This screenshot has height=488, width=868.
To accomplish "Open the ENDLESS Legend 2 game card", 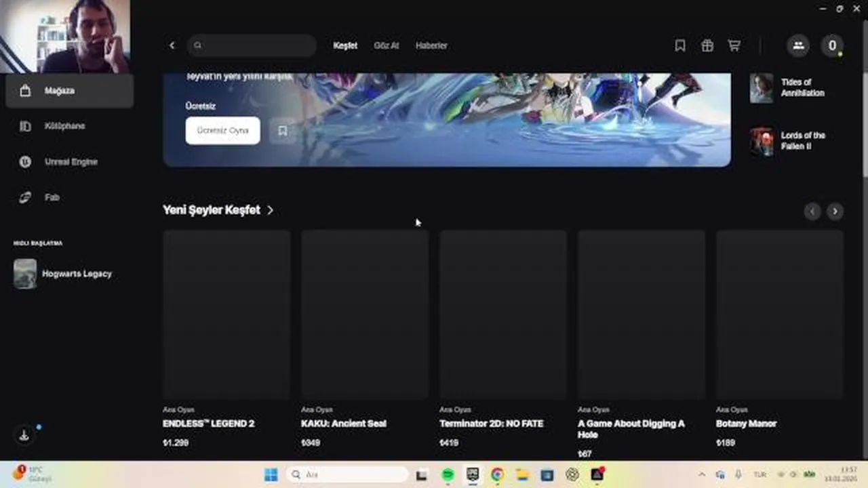I will tap(226, 339).
